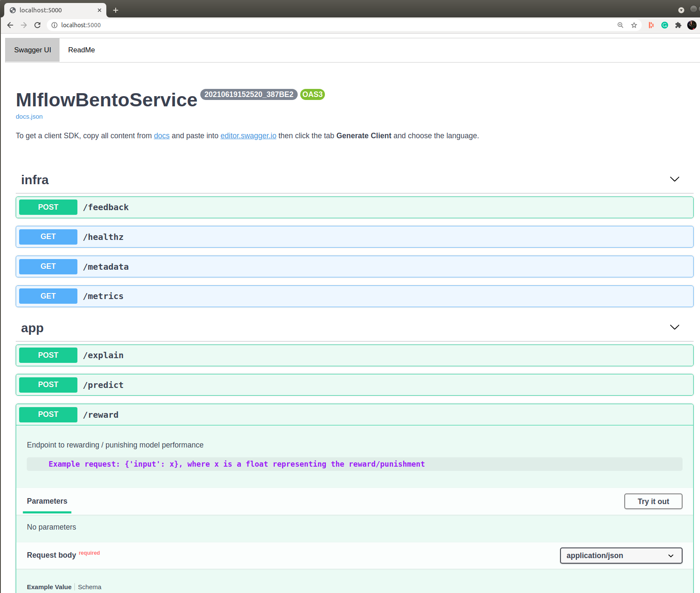Open the browser profile avatar

pyautogui.click(x=692, y=25)
